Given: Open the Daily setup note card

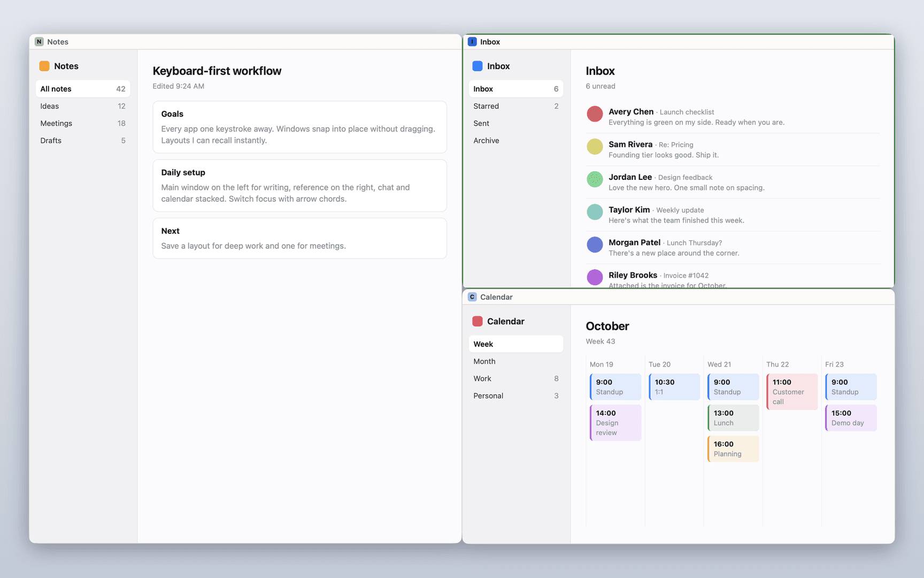Looking at the screenshot, I should tap(299, 185).
